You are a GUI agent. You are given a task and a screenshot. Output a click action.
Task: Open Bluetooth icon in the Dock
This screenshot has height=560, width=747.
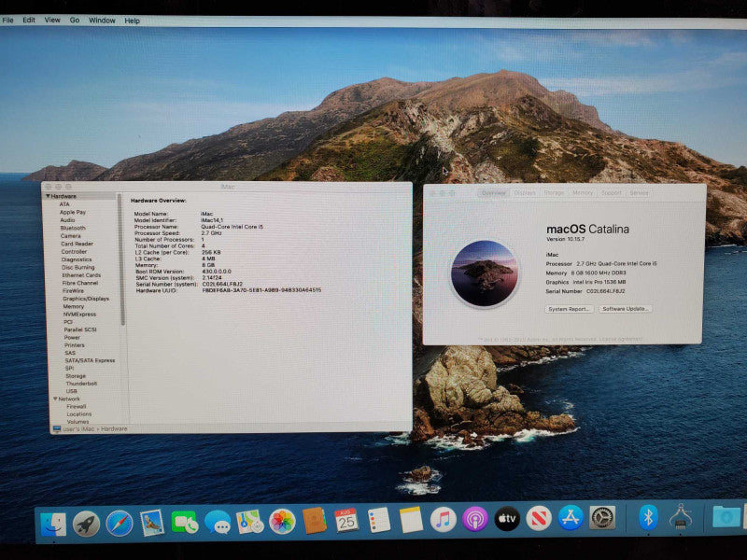(x=648, y=517)
